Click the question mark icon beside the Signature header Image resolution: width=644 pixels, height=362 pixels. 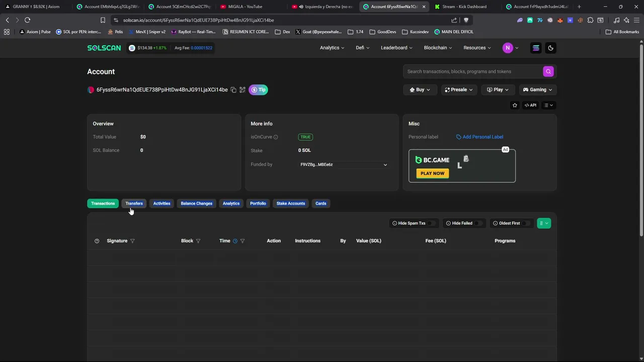tap(97, 241)
